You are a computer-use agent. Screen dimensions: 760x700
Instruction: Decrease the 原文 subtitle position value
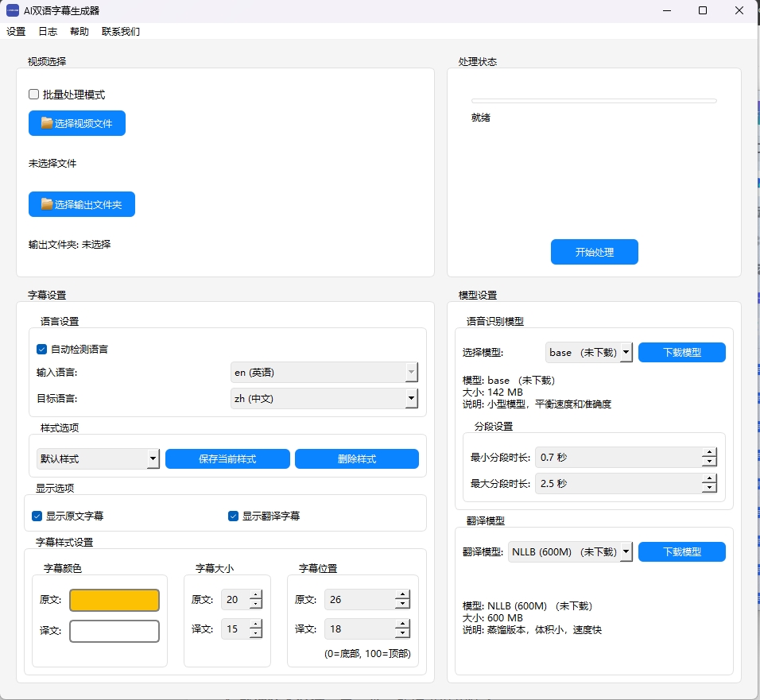pos(402,604)
